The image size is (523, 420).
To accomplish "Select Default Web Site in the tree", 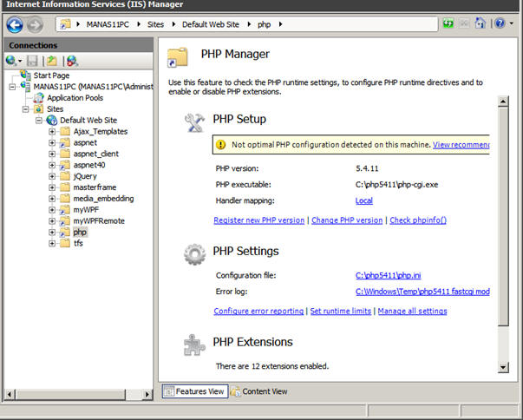I will pyautogui.click(x=88, y=120).
